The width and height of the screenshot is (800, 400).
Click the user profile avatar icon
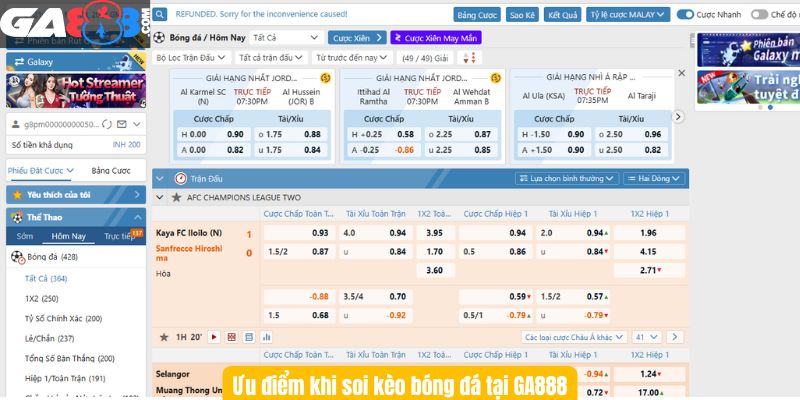tap(15, 124)
